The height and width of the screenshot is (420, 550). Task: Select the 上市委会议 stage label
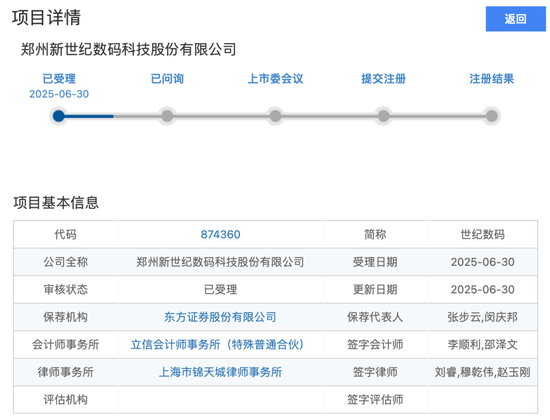pos(275,79)
